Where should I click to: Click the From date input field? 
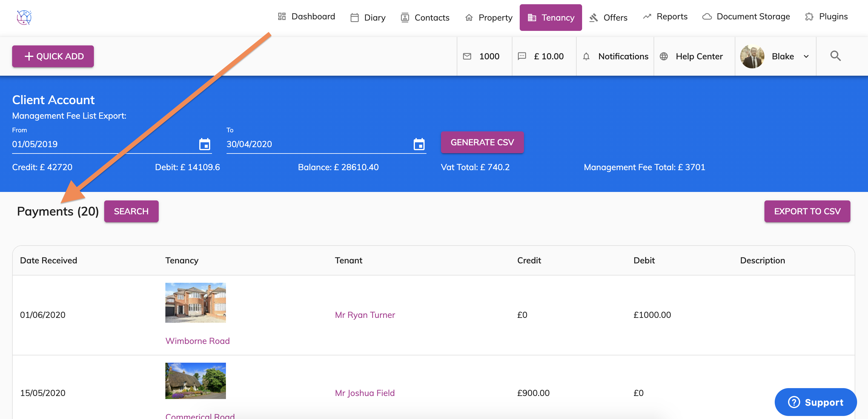(x=101, y=144)
